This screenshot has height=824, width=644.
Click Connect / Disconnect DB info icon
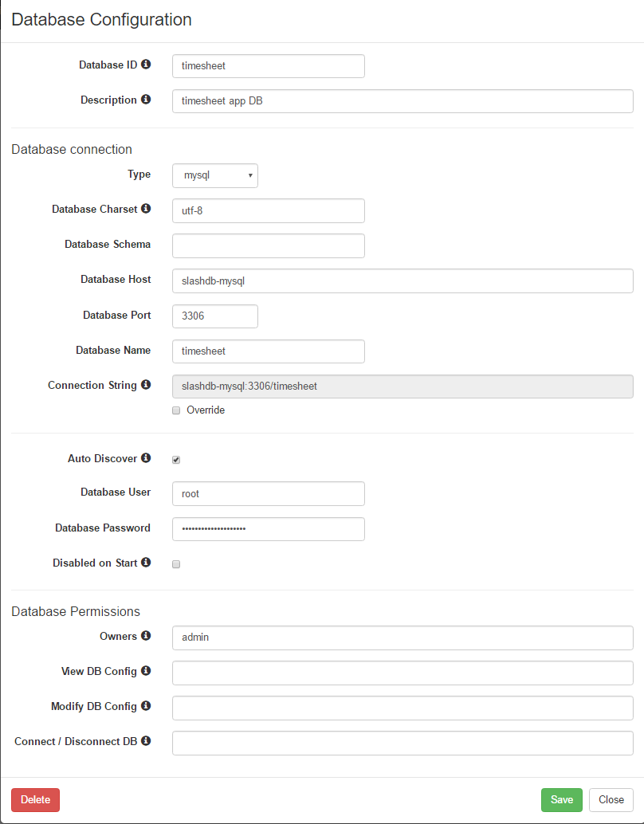point(146,740)
